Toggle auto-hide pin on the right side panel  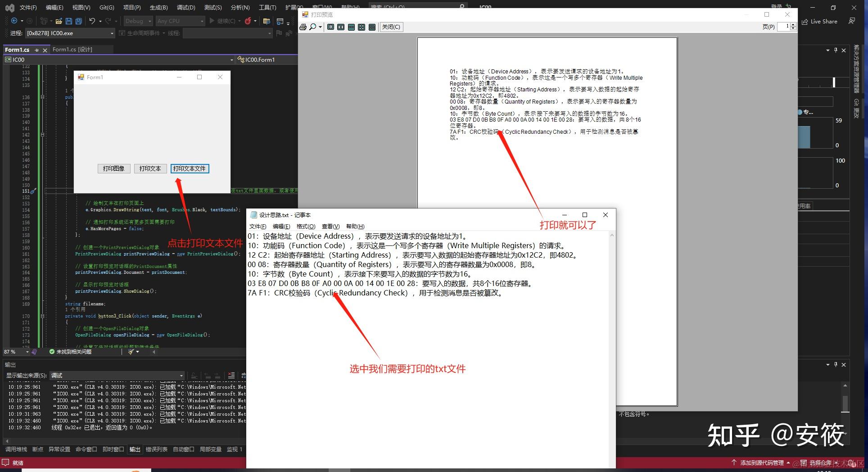[835, 50]
